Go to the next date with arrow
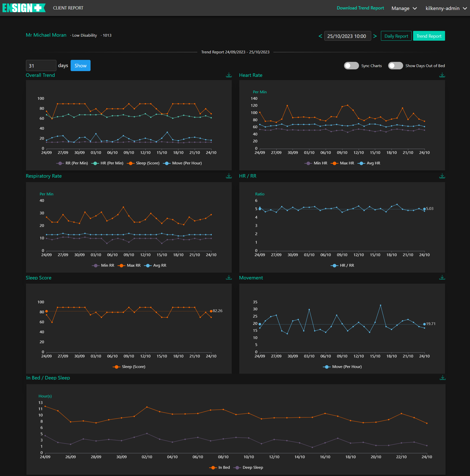The height and width of the screenshot is (476, 470). [375, 36]
